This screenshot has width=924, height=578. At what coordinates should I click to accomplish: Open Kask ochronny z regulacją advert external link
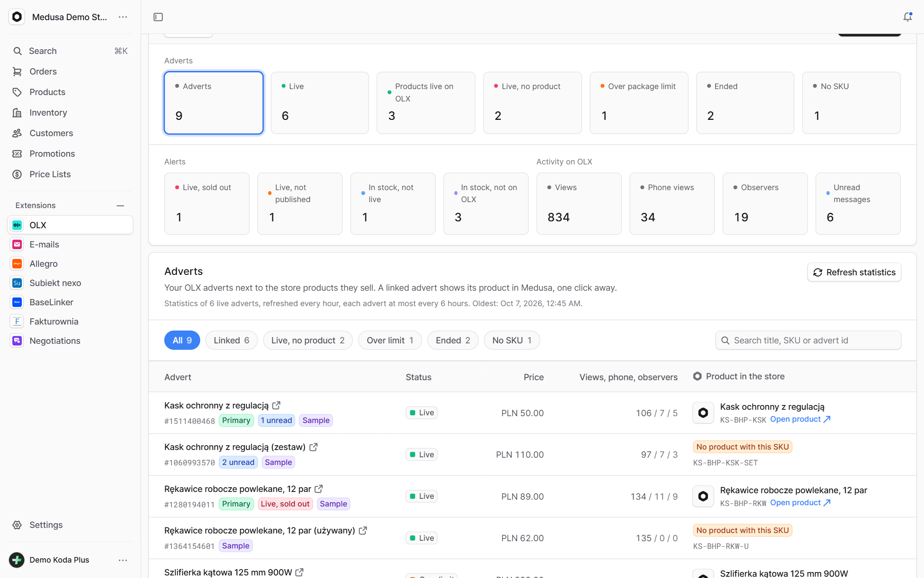[x=276, y=405]
